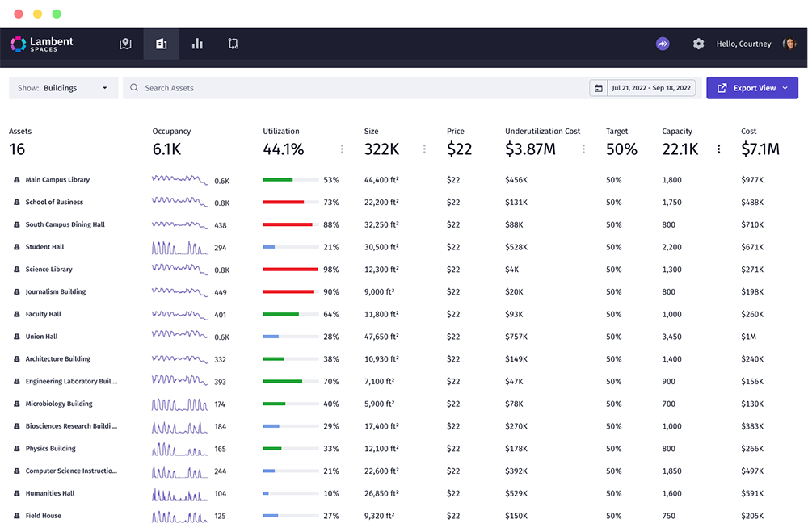The height and width of the screenshot is (532, 808).
Task: Open the Utilization column options menu
Action: click(x=342, y=149)
